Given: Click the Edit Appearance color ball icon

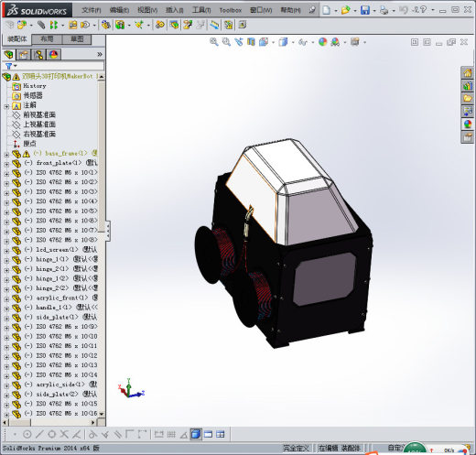Looking at the screenshot, I should click(x=323, y=42).
